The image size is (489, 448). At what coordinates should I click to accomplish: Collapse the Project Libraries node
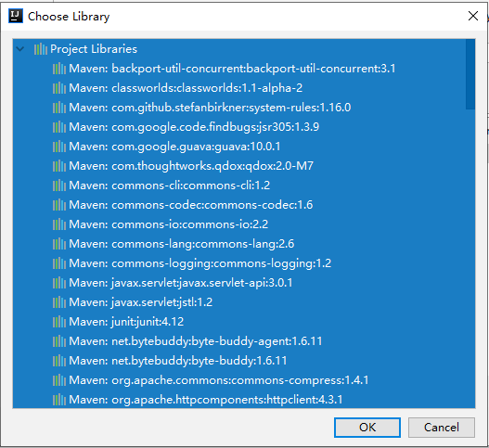(20, 49)
